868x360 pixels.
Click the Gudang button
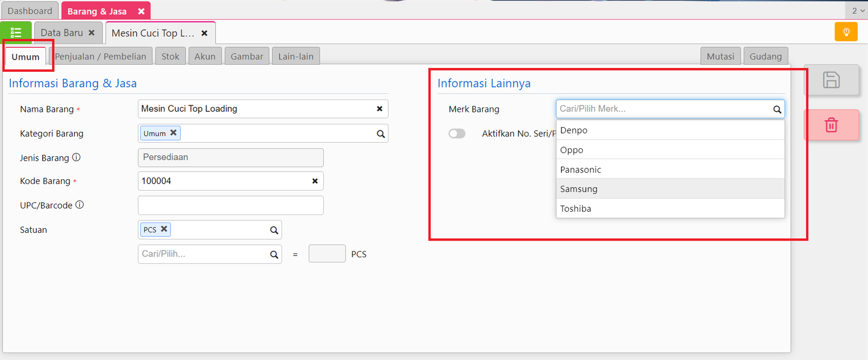(x=765, y=56)
